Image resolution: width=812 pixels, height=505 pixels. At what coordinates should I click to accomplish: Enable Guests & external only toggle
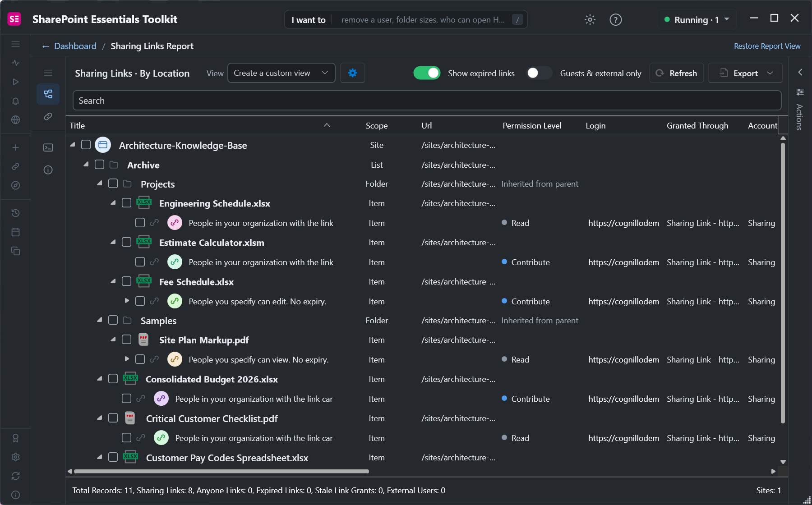tap(539, 73)
